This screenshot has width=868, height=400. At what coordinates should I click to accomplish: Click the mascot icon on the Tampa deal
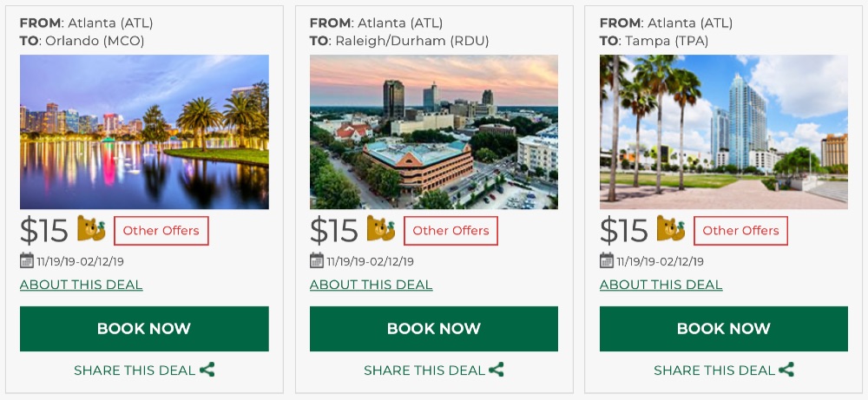tap(671, 229)
